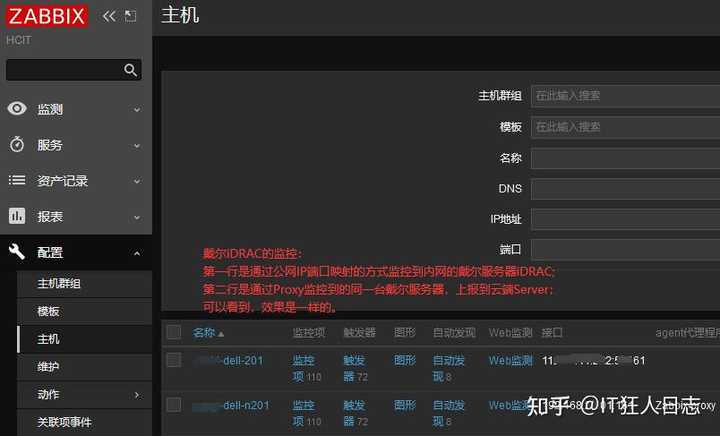
Task: Click the 接口 column header
Action: (x=552, y=333)
